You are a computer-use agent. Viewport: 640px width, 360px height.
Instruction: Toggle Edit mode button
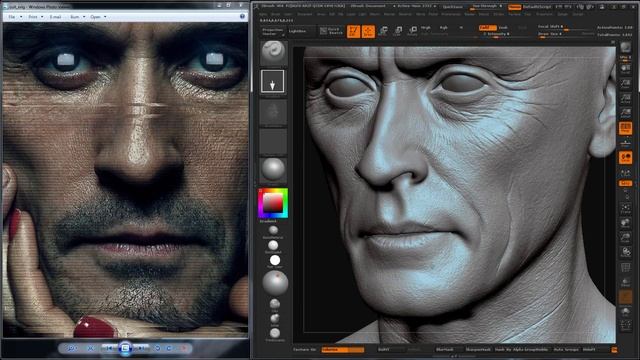(x=353, y=31)
